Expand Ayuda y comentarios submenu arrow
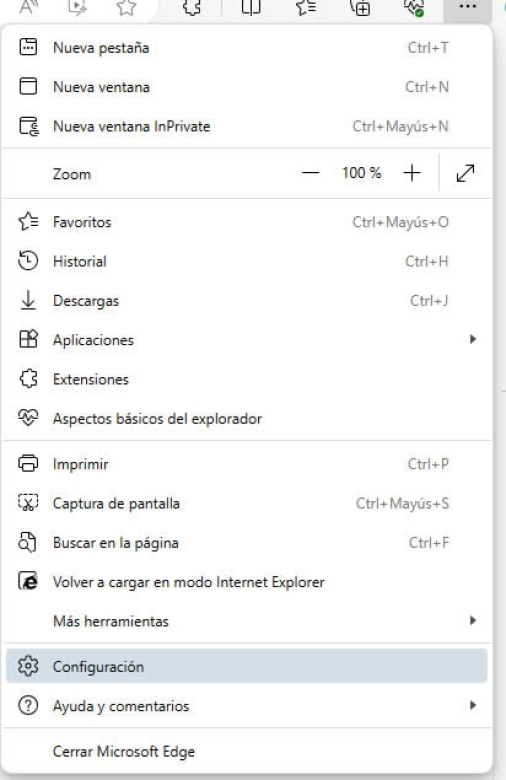 click(x=473, y=705)
